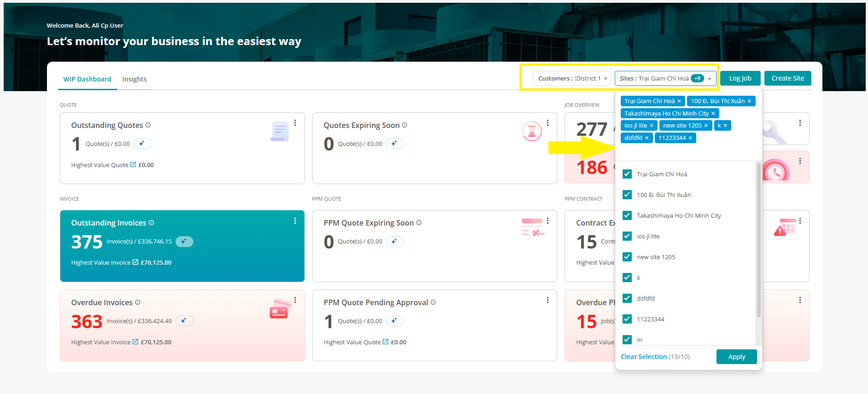Click info icon next to Overdue Invoices title

[x=138, y=302]
